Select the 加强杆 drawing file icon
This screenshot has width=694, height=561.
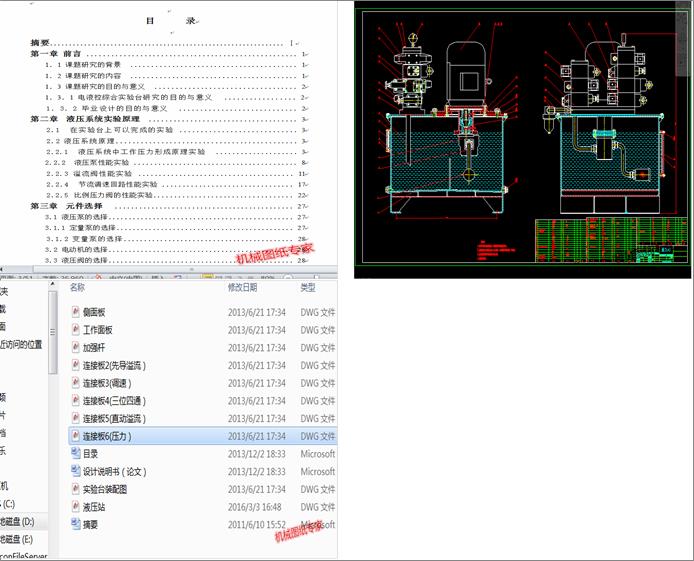point(76,347)
